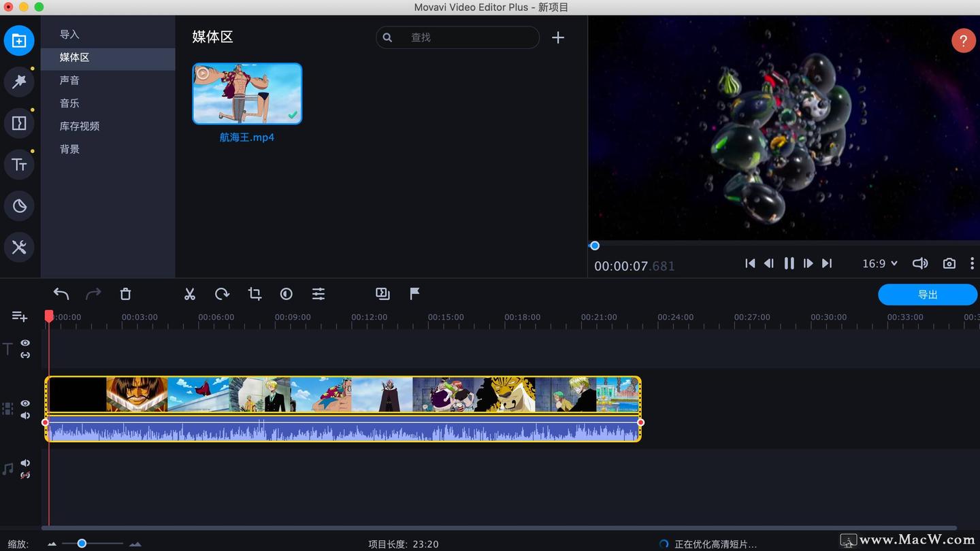The width and height of the screenshot is (980, 551).
Task: Click the zoom out timeline icon
Action: (x=52, y=544)
